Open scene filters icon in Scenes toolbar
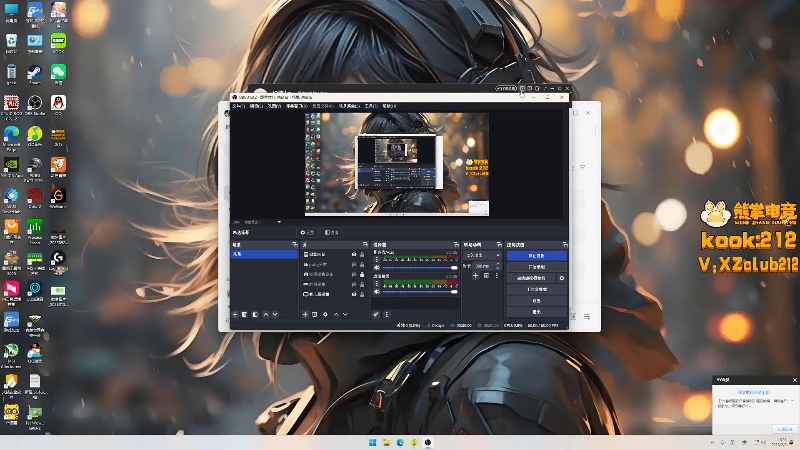This screenshot has width=800, height=450. point(255,315)
